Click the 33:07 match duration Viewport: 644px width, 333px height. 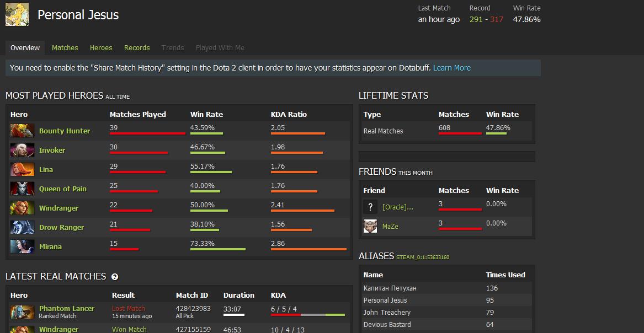point(232,309)
